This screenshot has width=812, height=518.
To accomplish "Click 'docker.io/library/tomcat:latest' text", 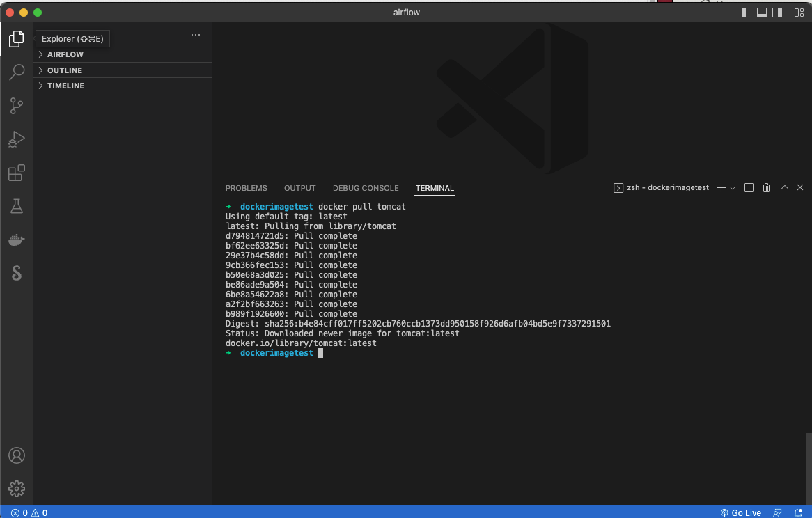I will (301, 343).
